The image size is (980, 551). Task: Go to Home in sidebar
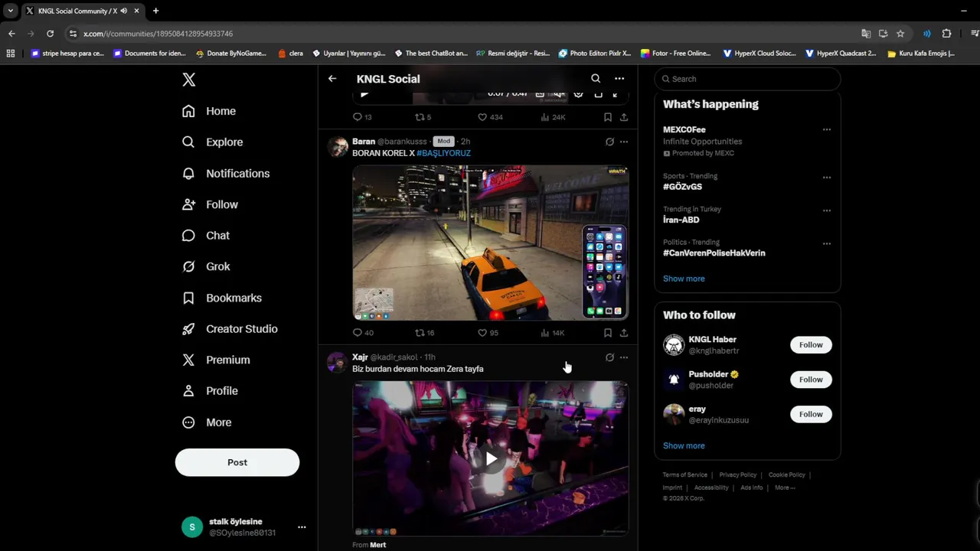tap(208, 111)
